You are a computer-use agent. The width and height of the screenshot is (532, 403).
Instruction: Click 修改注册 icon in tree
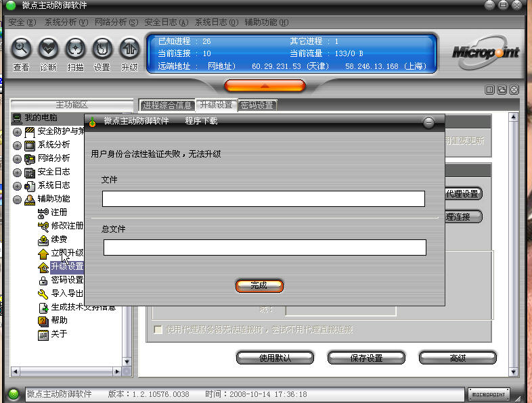[43, 227]
